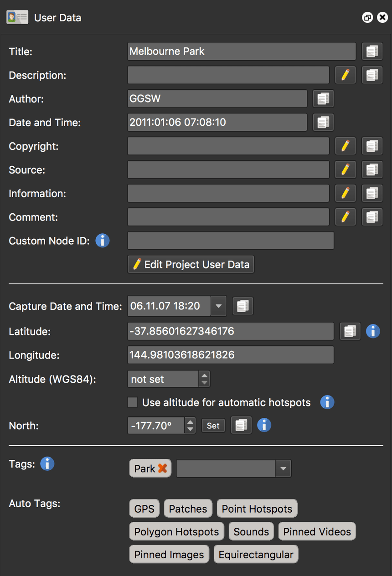Show info for Custom Node ID
392x576 pixels.
click(x=103, y=241)
